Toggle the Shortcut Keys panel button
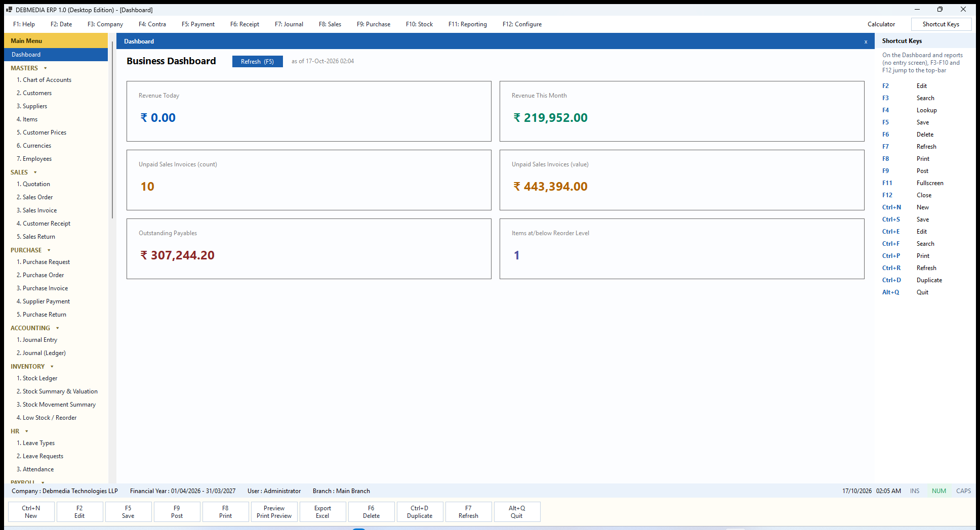The height and width of the screenshot is (530, 980). pos(941,24)
